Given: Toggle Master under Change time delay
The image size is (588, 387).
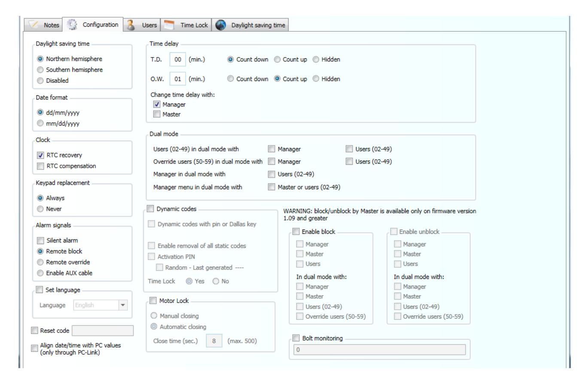Looking at the screenshot, I should (x=157, y=114).
